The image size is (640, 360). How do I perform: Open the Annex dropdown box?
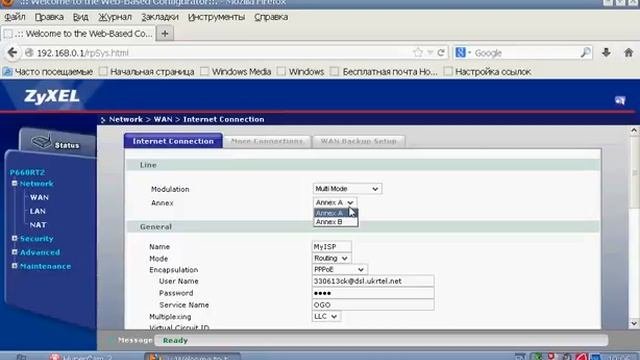[x=335, y=202]
